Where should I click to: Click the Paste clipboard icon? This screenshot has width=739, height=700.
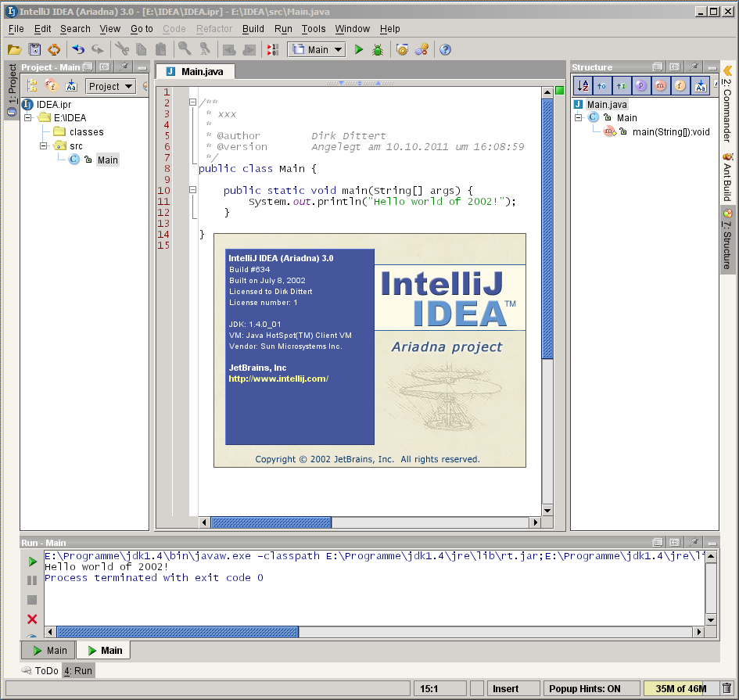pos(161,49)
